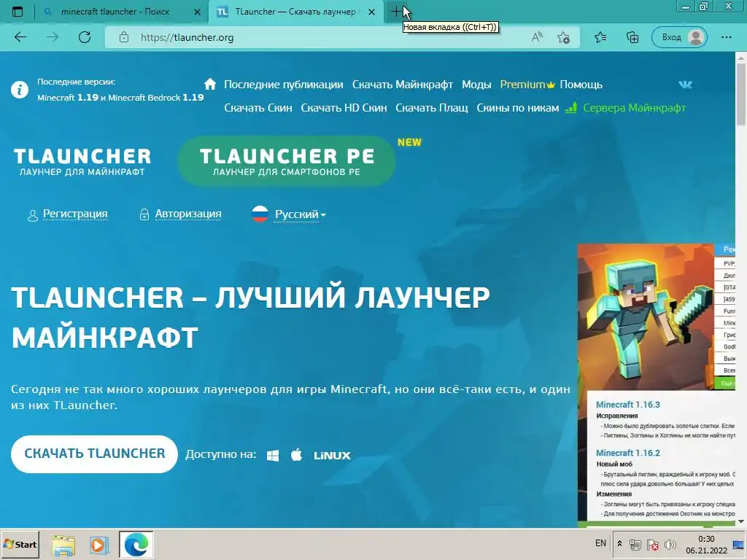Screen dimensions: 747x560
Task: Click the page vertical scrollbar thumb
Action: coord(741,93)
